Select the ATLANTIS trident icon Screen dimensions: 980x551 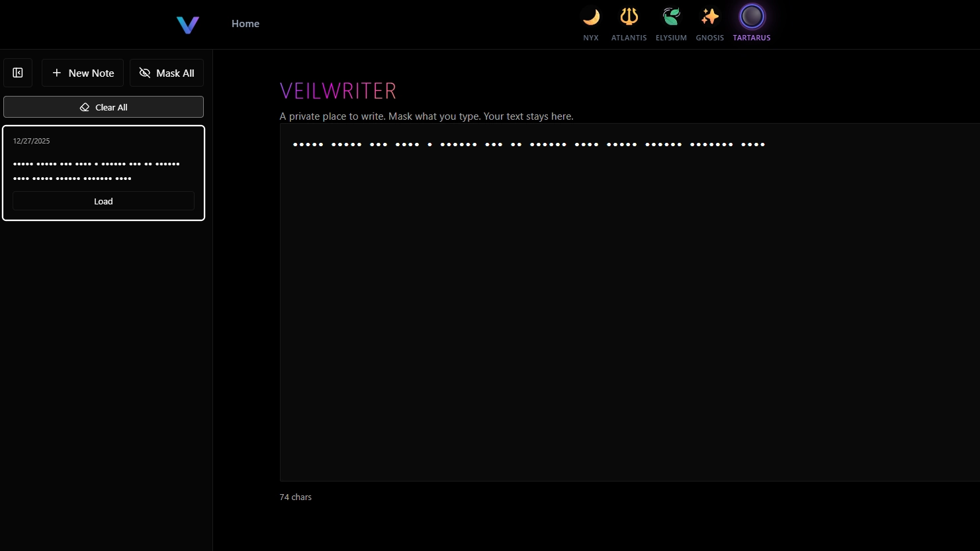pyautogui.click(x=629, y=17)
